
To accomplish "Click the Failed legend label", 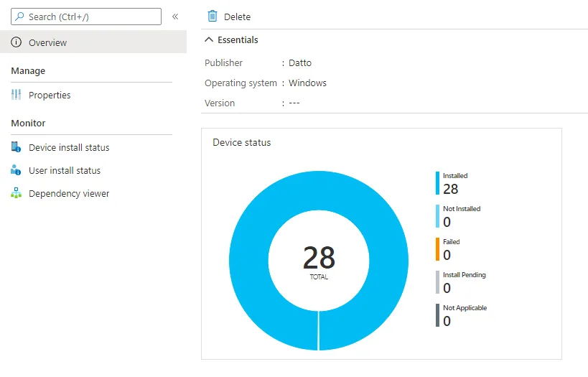I will [451, 241].
